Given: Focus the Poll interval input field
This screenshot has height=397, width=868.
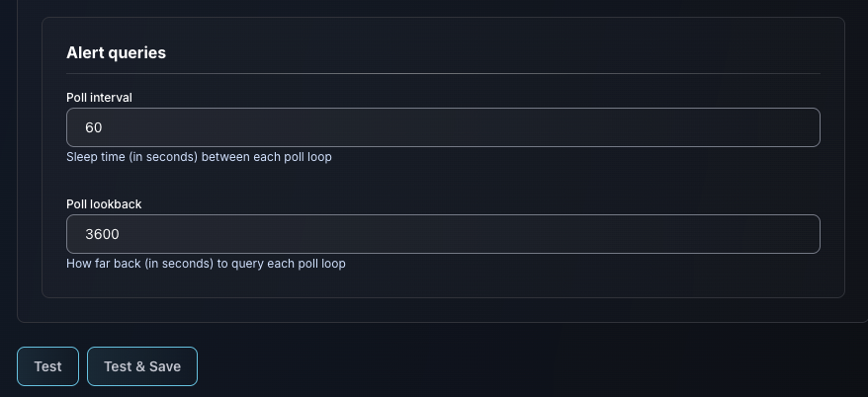Looking at the screenshot, I should (443, 127).
